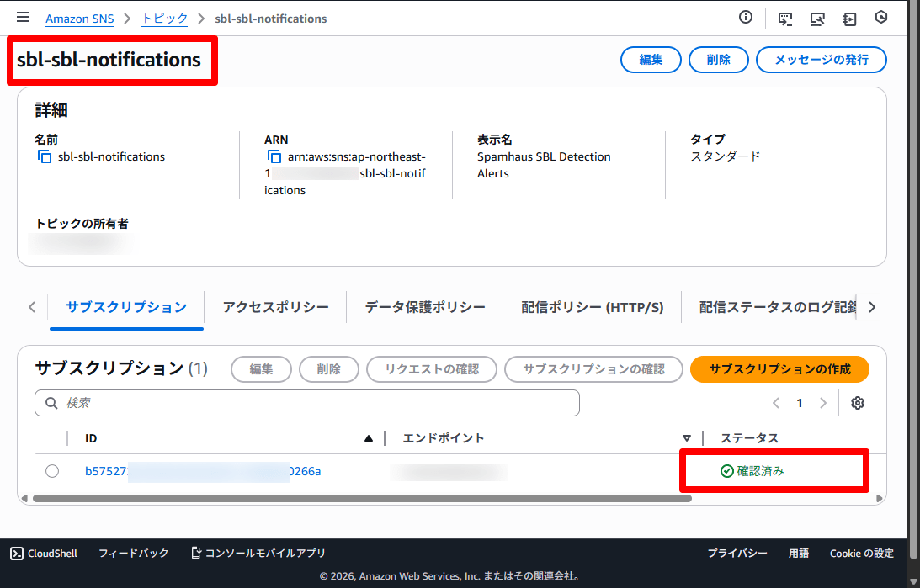Click the サブスクリプションの作成 button
Image resolution: width=920 pixels, height=588 pixels.
pos(779,369)
